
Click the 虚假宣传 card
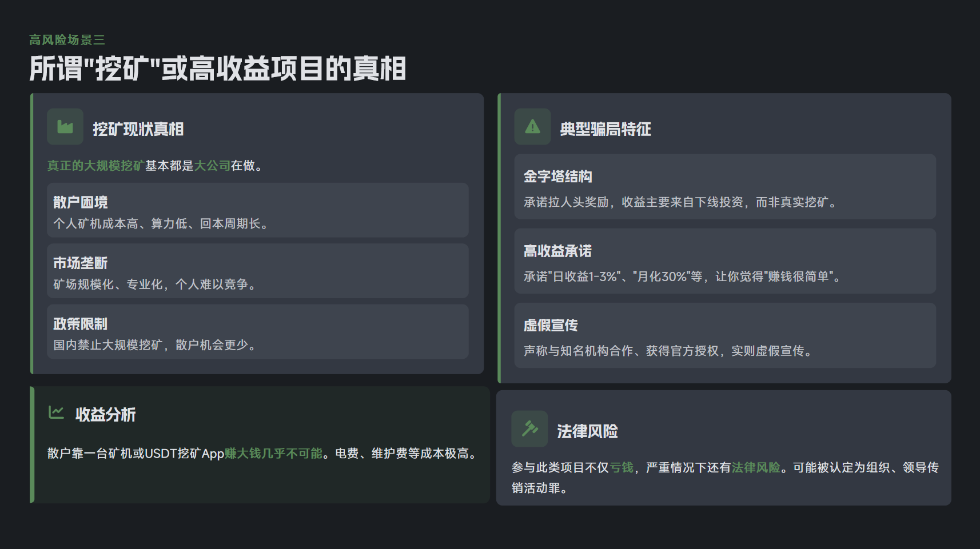point(724,335)
